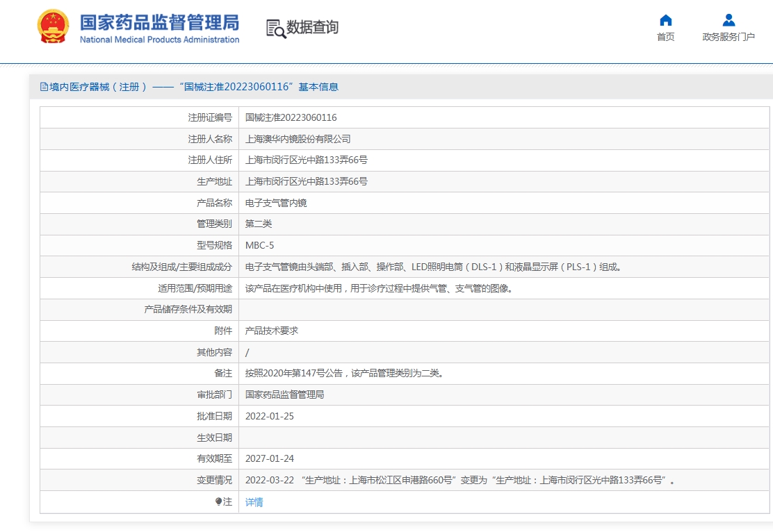Click the 有效期至 label
Viewport: 773px width, 532px height.
pyautogui.click(x=214, y=458)
